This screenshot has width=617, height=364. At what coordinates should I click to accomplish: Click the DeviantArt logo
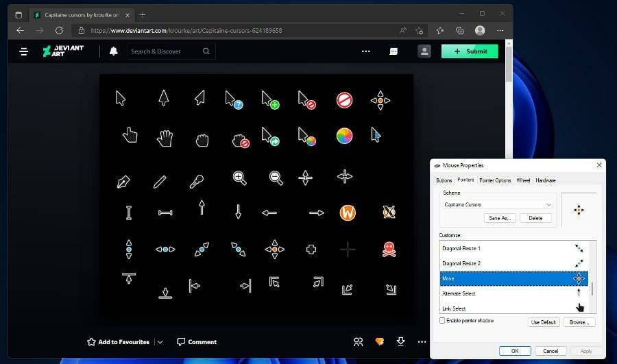(63, 51)
